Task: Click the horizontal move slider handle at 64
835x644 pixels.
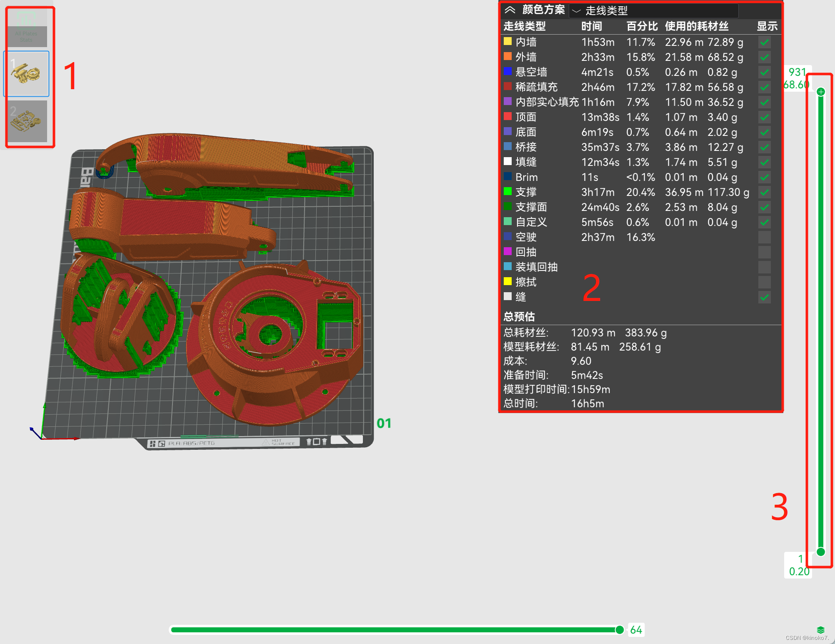Action: pos(620,629)
